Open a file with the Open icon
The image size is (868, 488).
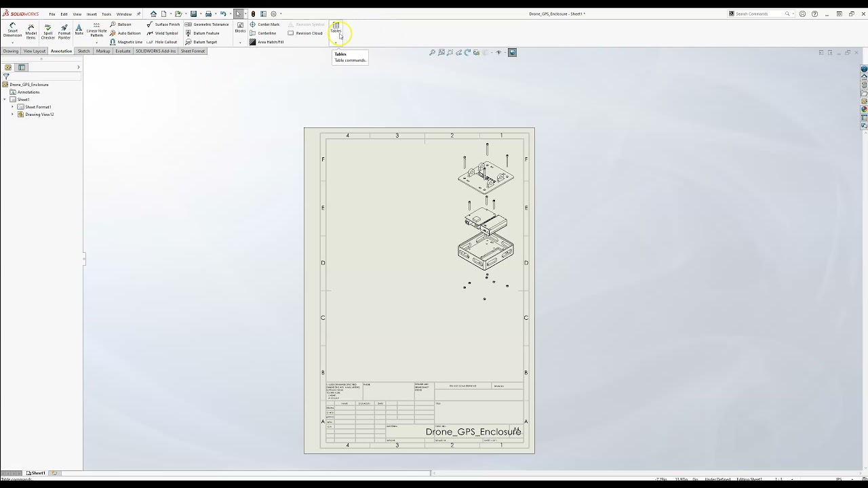[x=178, y=14]
